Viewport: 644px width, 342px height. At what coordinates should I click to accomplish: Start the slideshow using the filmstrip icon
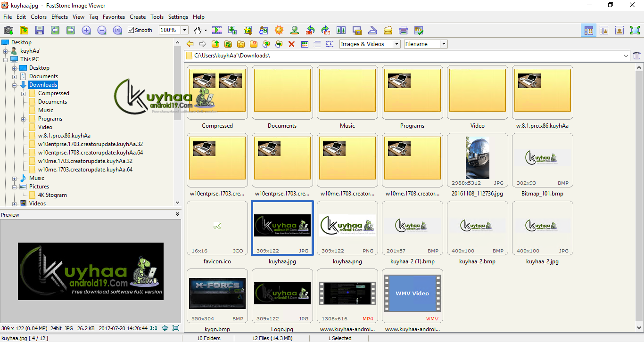(x=217, y=30)
